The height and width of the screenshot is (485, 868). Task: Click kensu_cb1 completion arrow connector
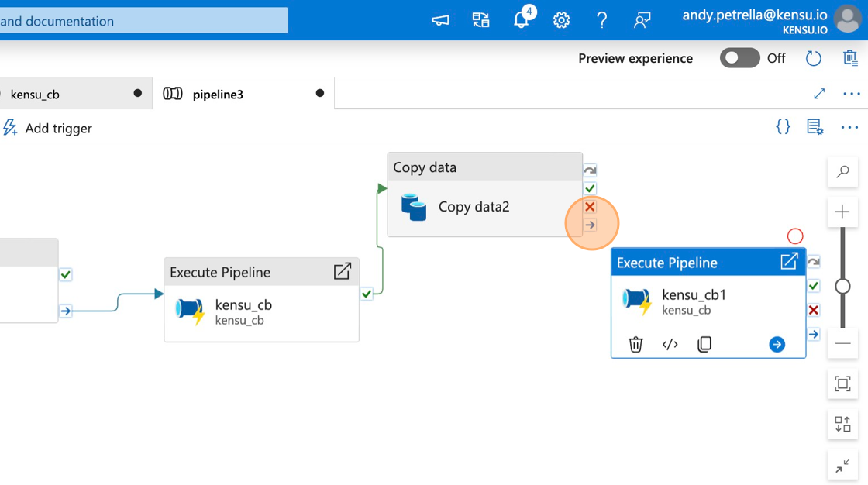(x=813, y=335)
